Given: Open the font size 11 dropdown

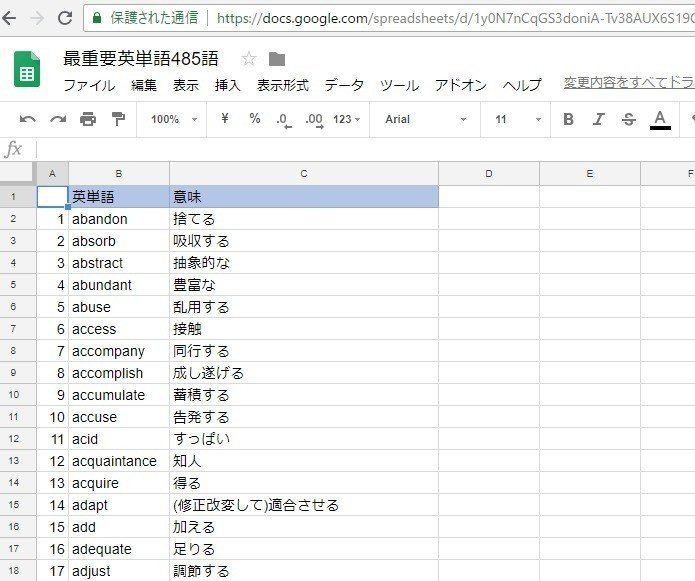Looking at the screenshot, I should click(x=517, y=119).
